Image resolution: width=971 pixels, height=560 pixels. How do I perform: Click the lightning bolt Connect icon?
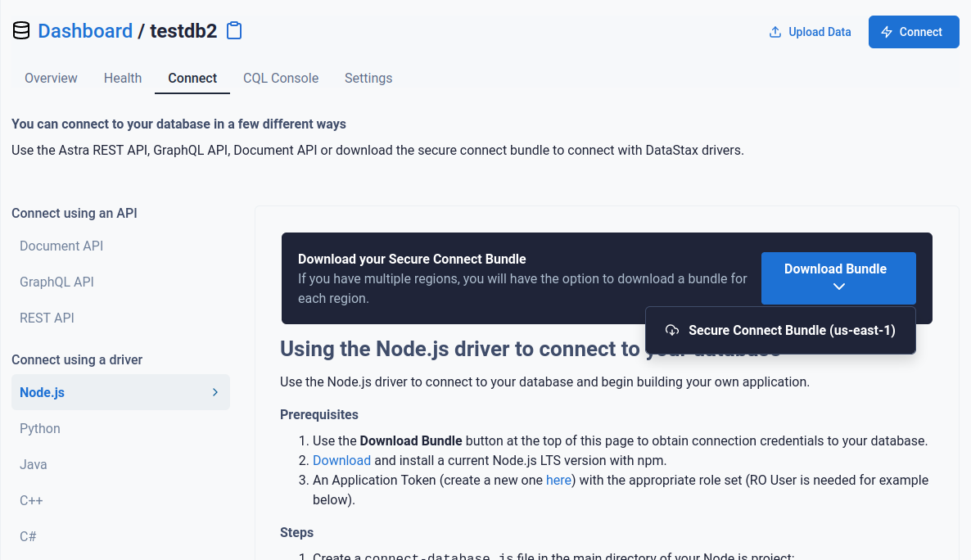(887, 32)
